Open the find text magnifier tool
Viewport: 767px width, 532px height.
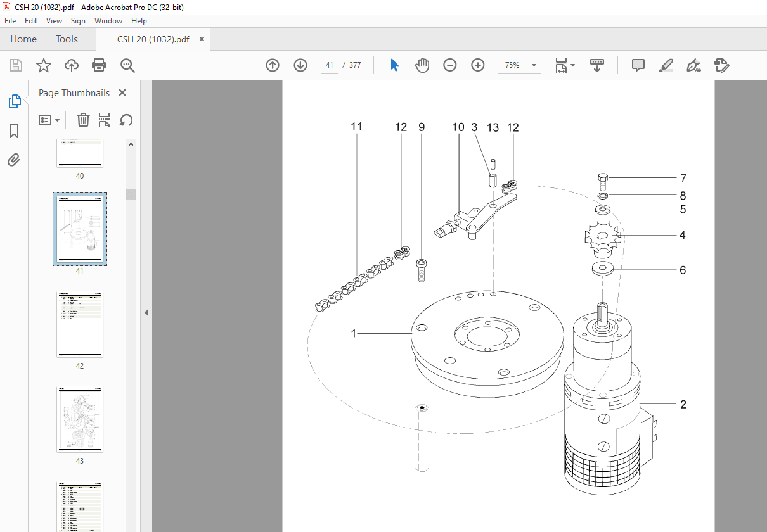(x=127, y=65)
